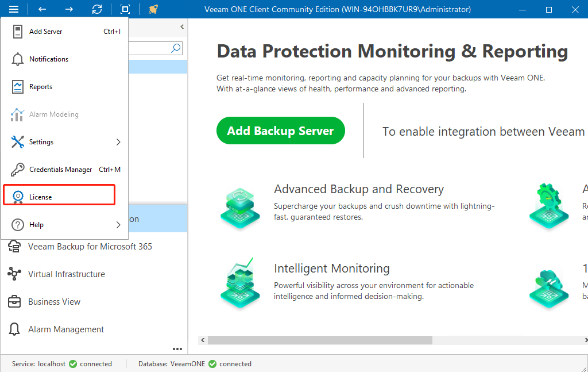
Task: Toggle full screen mode
Action: 124,9
